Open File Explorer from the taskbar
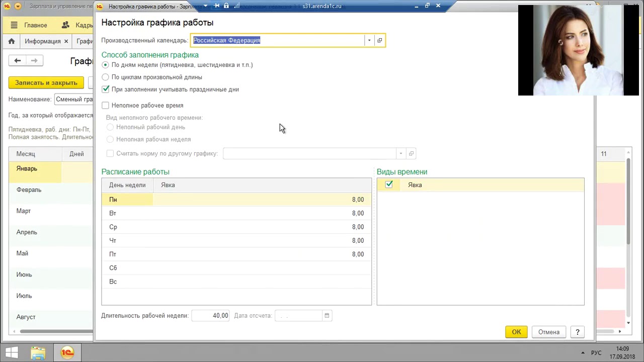The height and width of the screenshot is (362, 644). tap(38, 352)
